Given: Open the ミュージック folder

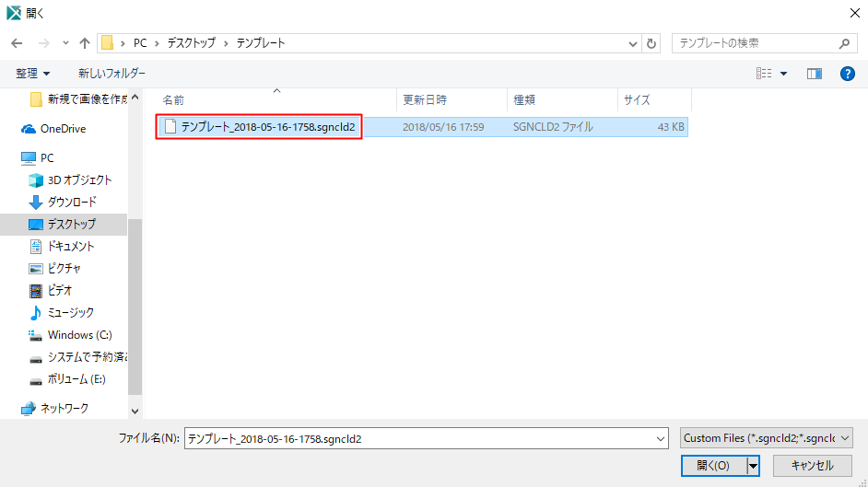Looking at the screenshot, I should click(62, 313).
